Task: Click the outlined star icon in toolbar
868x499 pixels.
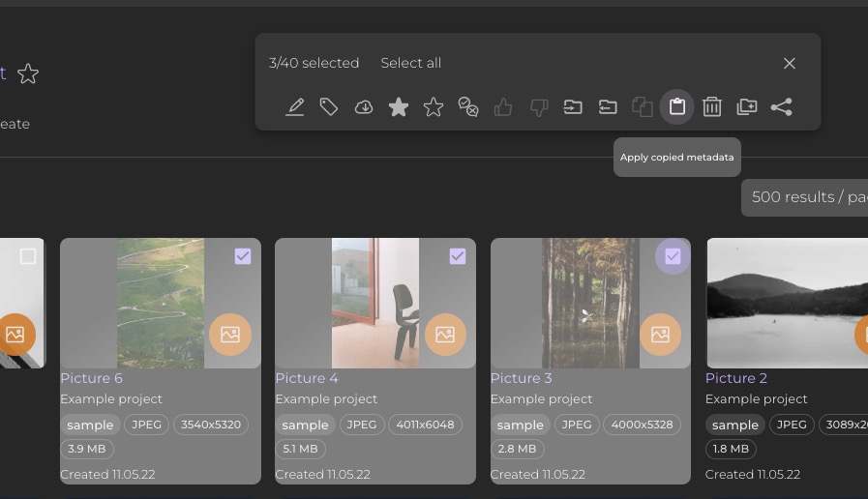Action: click(434, 107)
